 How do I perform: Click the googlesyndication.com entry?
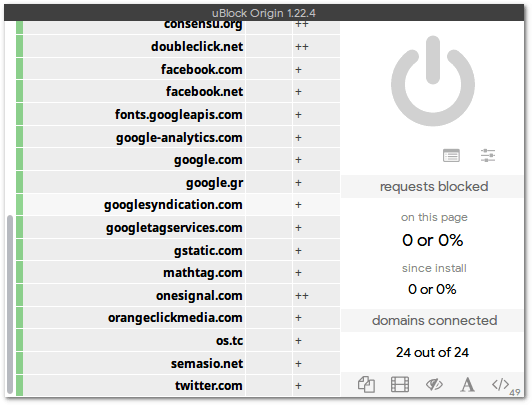(x=173, y=205)
